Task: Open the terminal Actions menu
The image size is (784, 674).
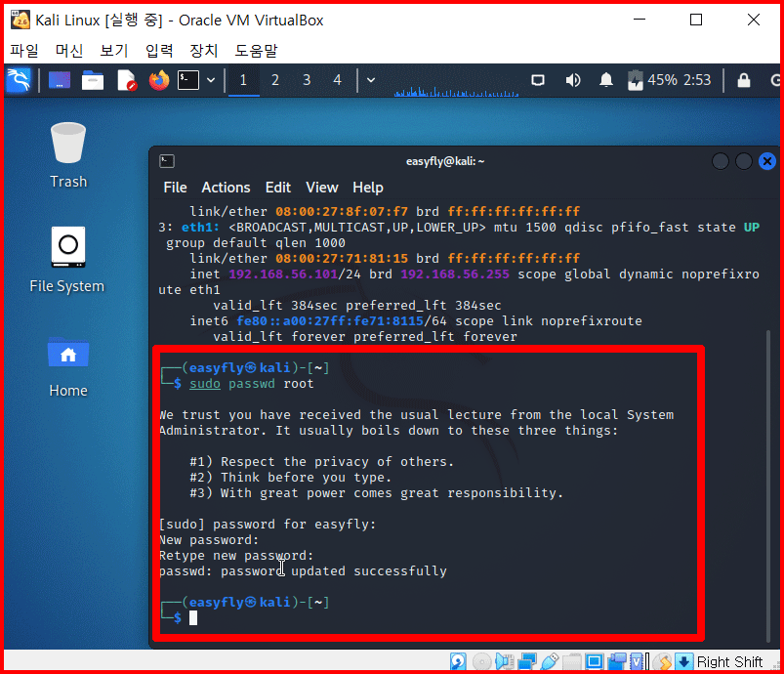Action: (226, 188)
